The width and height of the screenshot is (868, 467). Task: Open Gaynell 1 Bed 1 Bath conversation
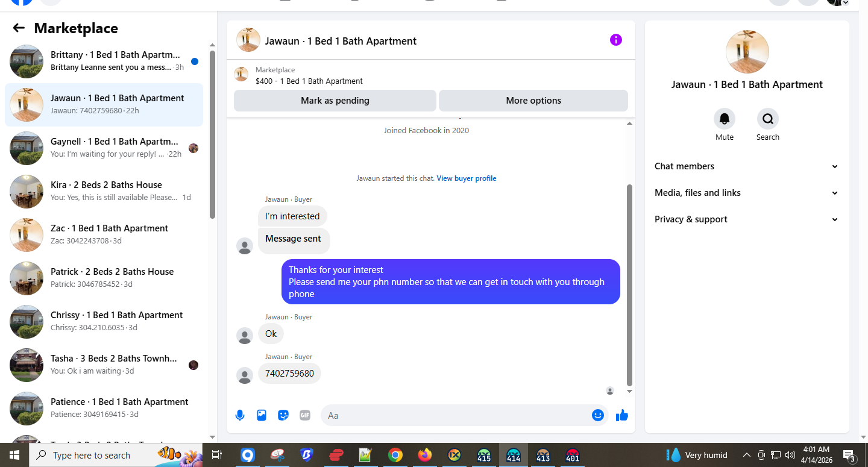point(104,148)
